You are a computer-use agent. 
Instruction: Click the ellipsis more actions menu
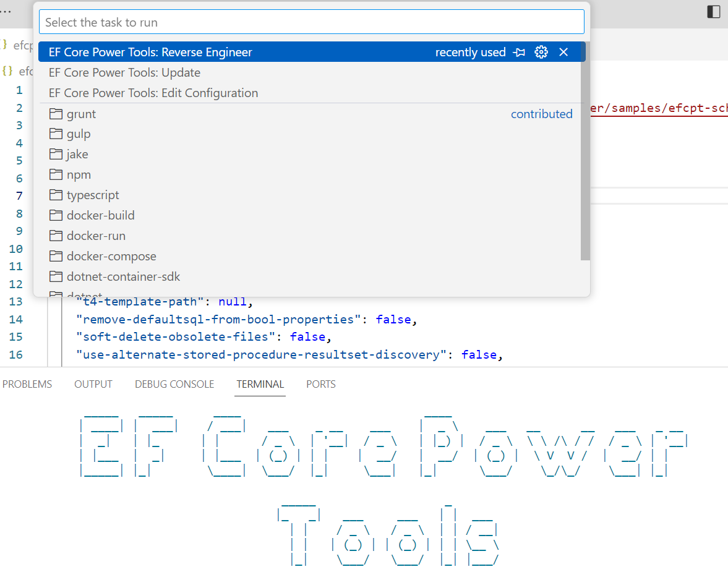click(x=6, y=12)
